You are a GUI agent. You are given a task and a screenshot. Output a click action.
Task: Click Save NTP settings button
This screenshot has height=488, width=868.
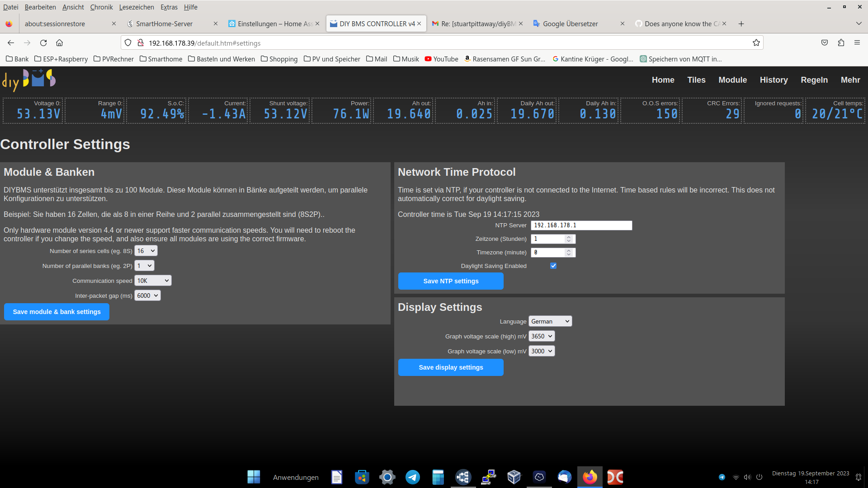pos(451,281)
